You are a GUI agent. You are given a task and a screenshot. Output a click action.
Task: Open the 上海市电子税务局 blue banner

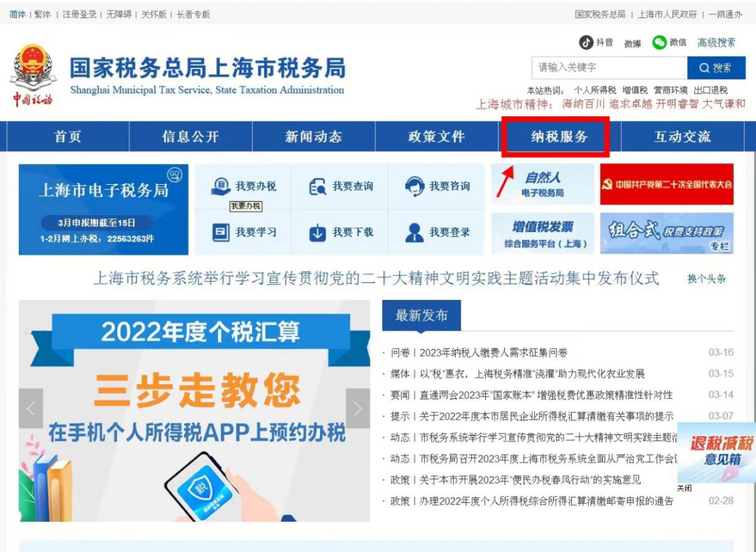(104, 209)
